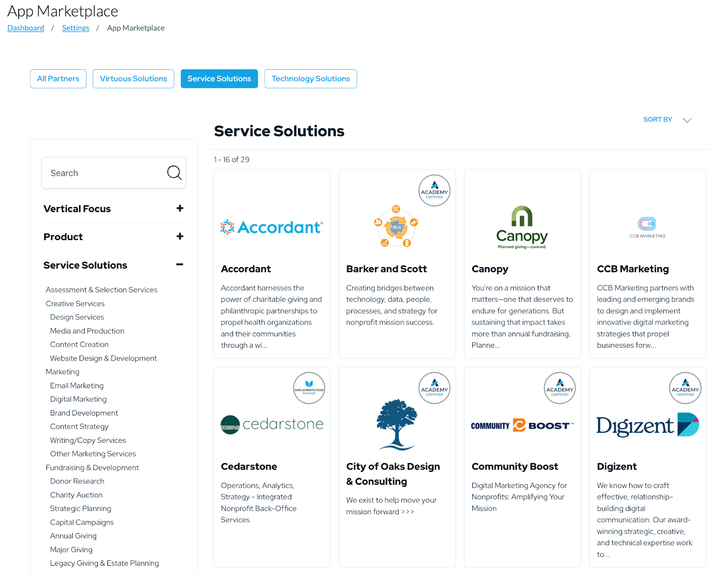The width and height of the screenshot is (728, 573).
Task: Filter by Annual Giving
Action: (73, 536)
